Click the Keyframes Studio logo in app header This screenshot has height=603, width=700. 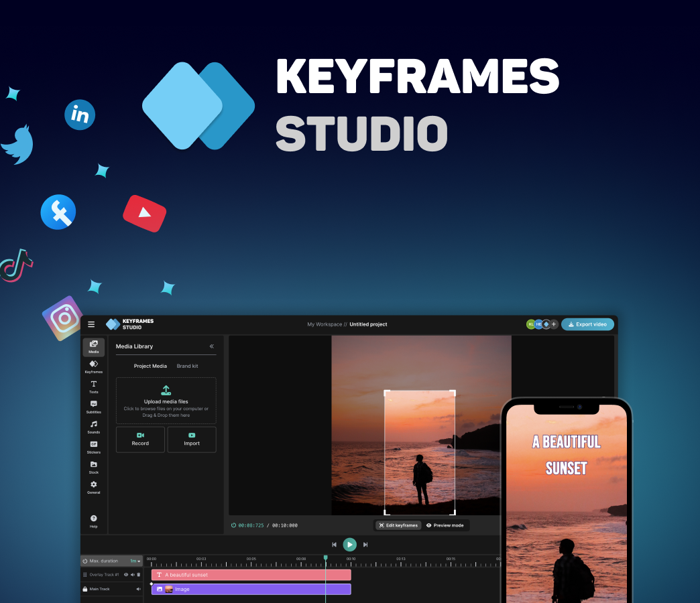pyautogui.click(x=130, y=324)
